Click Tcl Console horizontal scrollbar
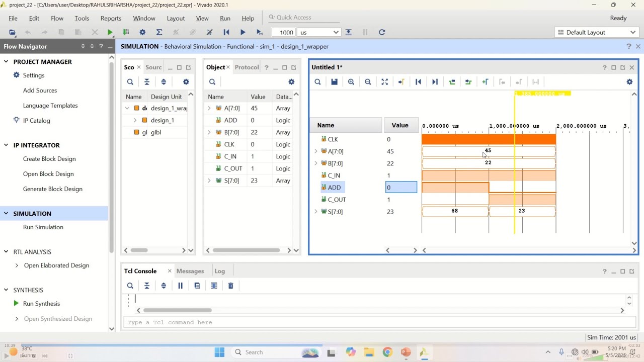The width and height of the screenshot is (644, 362). 177,310
